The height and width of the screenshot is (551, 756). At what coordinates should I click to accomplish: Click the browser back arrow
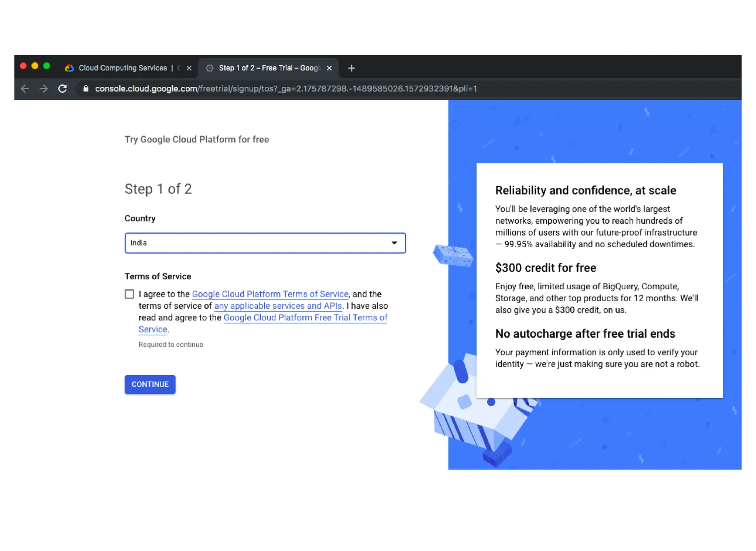pos(25,89)
